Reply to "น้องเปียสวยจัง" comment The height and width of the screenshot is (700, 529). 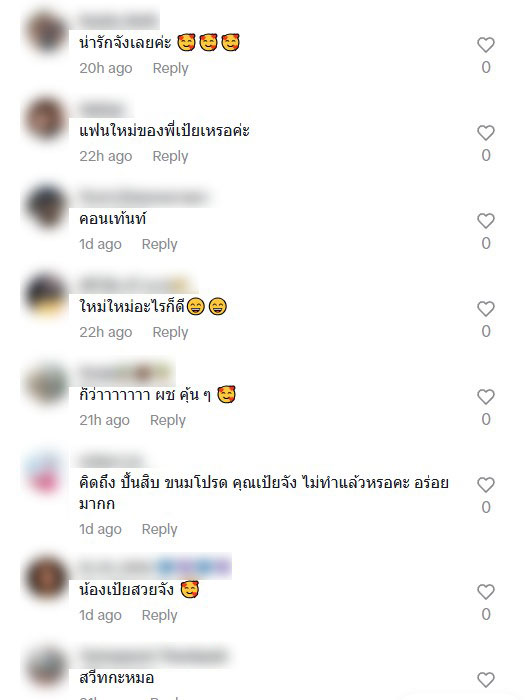coord(159,615)
